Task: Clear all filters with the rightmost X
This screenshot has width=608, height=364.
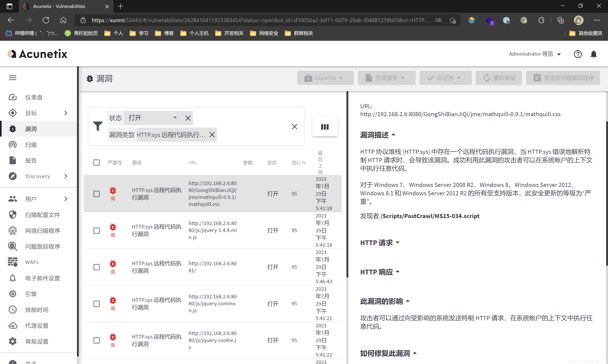Action: coord(294,127)
